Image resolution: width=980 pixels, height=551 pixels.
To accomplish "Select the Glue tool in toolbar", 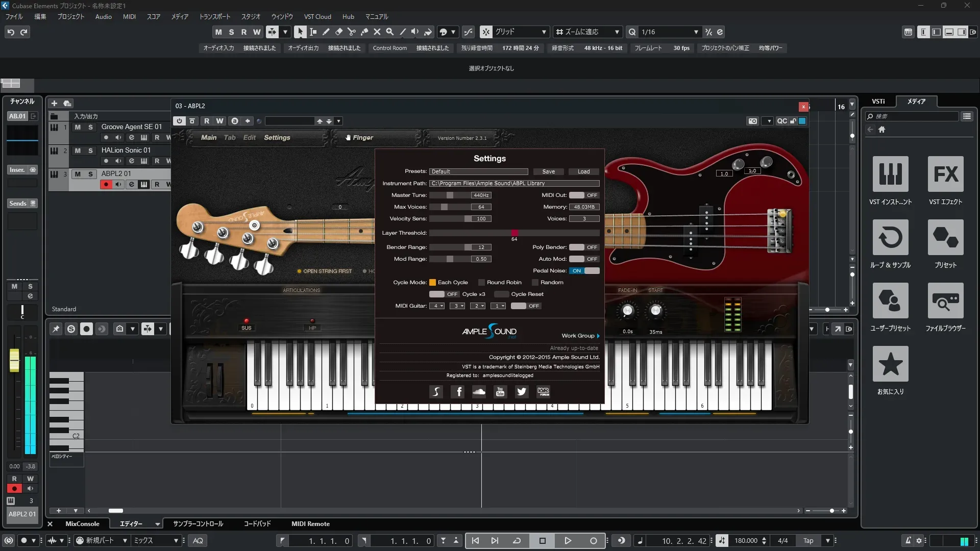I will pos(364,32).
